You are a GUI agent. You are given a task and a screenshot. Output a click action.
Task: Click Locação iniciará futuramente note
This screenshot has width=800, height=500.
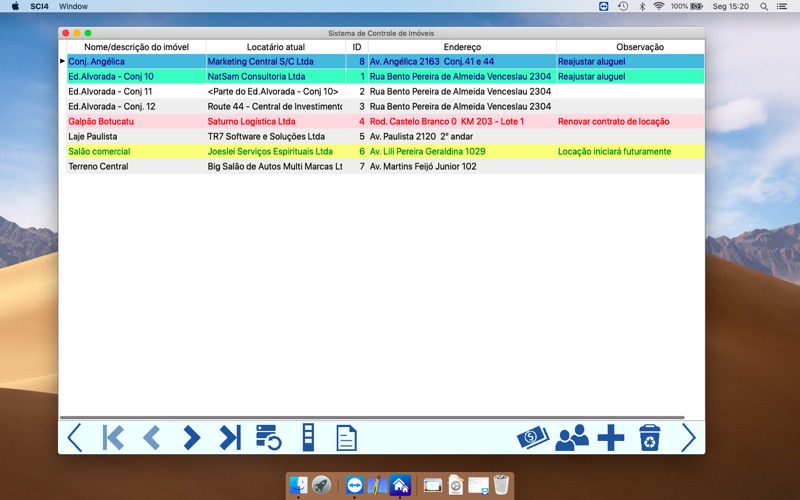(x=614, y=151)
